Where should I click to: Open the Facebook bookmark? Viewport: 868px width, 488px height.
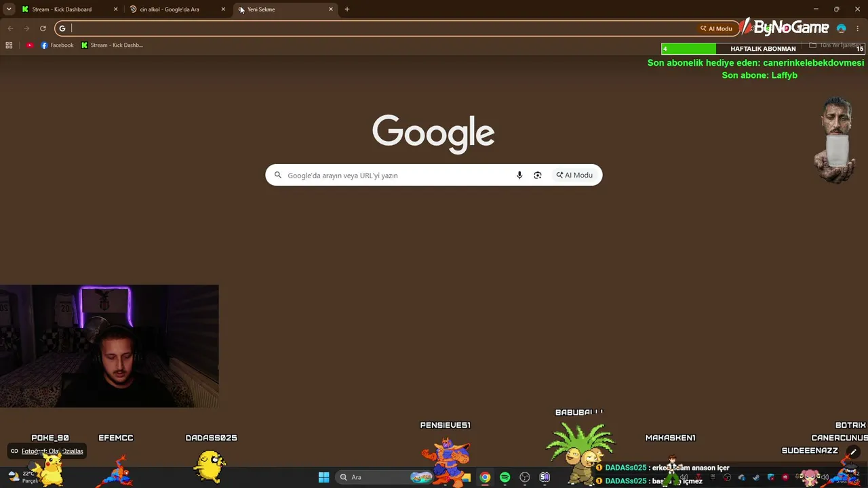coord(57,45)
